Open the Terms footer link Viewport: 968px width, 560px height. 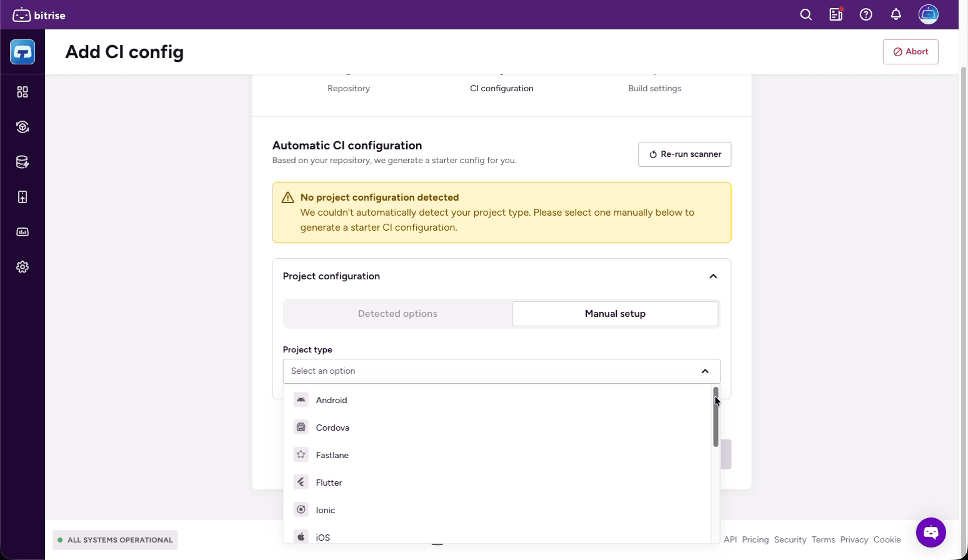click(823, 540)
